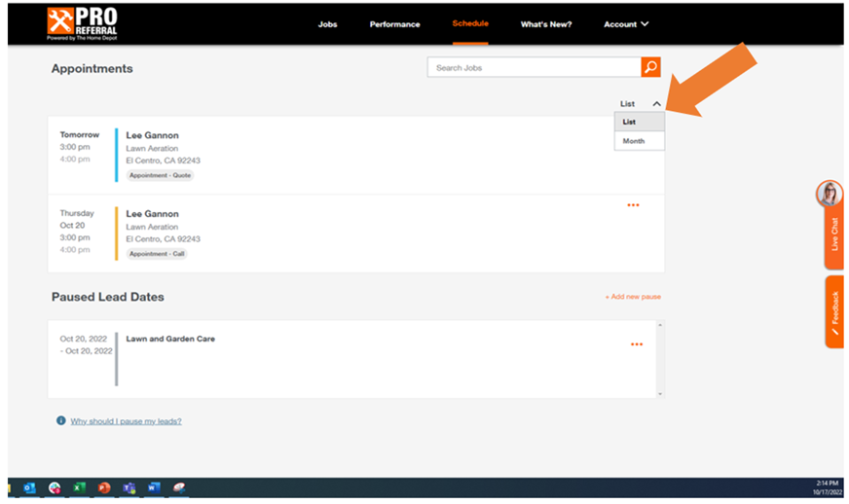Open the What's New? page
Viewport: 849px width, 504px height.
pyautogui.click(x=545, y=24)
